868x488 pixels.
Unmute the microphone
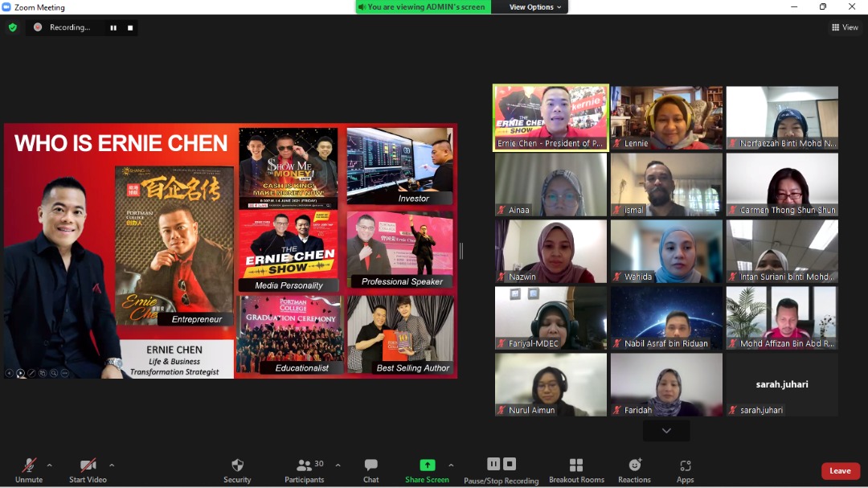(29, 471)
